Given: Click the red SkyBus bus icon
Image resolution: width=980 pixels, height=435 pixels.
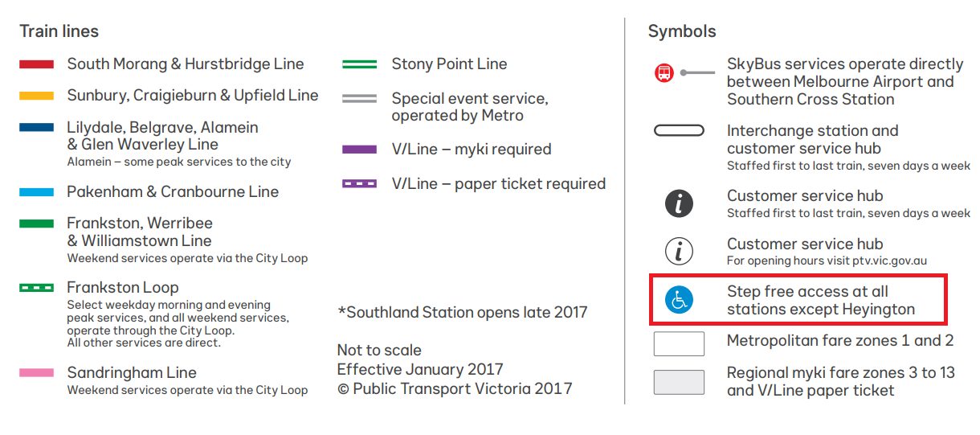Looking at the screenshot, I should (x=664, y=73).
